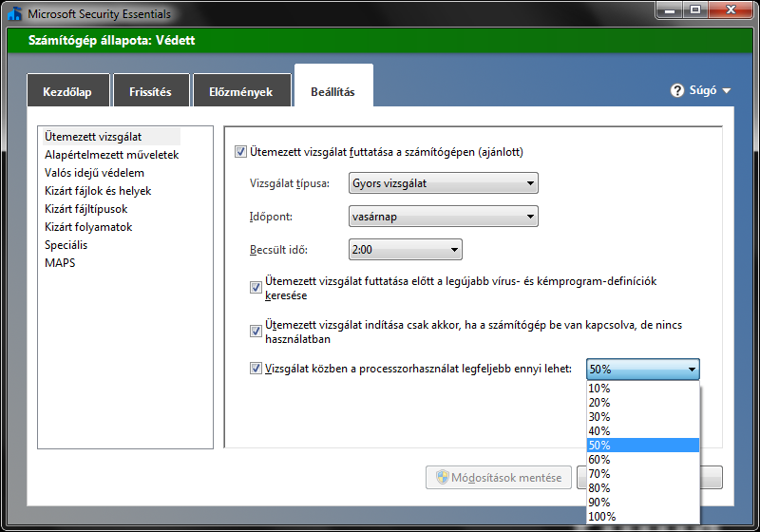Select Kizárt fájlok és helyek

tap(98, 191)
